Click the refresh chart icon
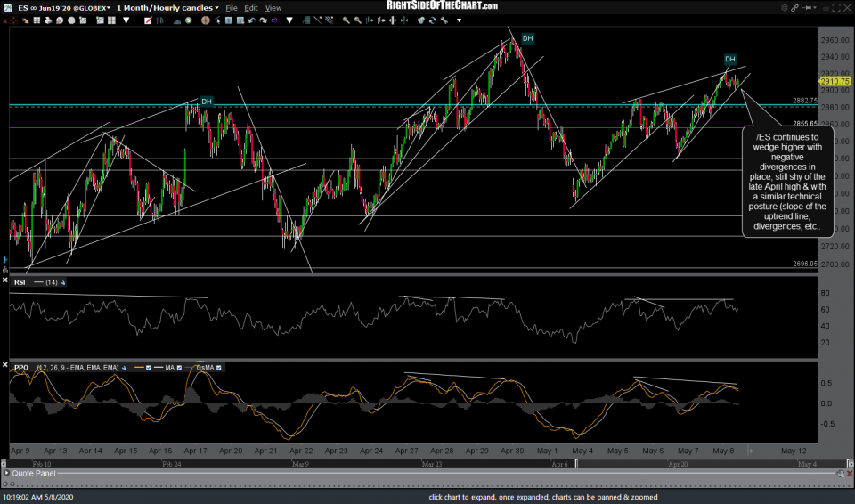 (433, 20)
